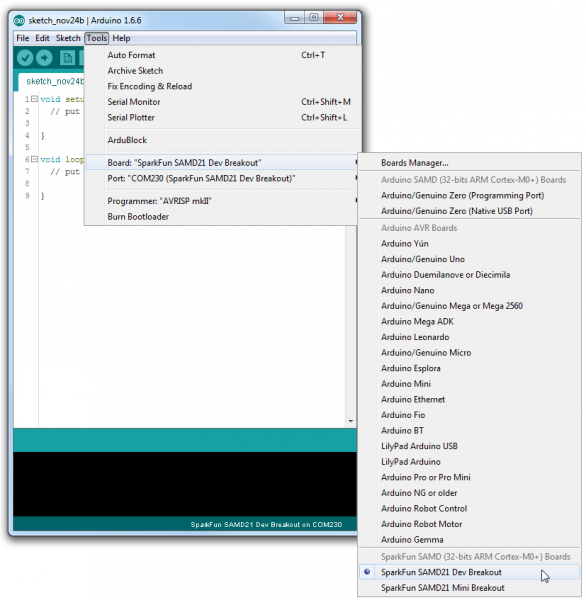Launch the Serial Plotter
Image resolution: width=586 pixels, height=600 pixels.
click(x=223, y=117)
